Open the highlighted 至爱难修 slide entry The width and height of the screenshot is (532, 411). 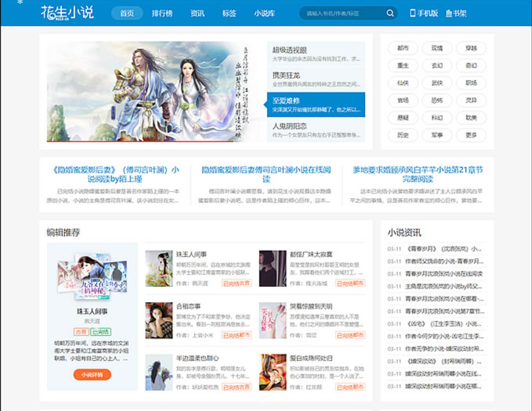click(x=316, y=105)
